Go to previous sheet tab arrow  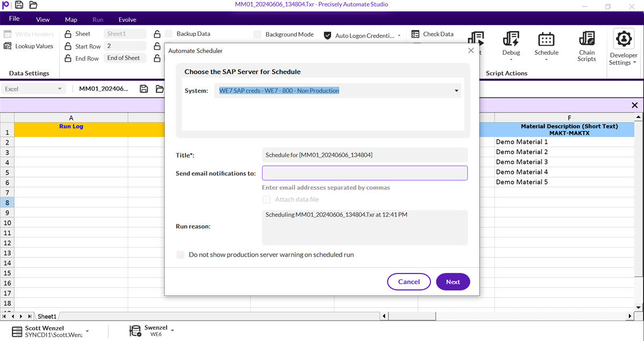click(13, 316)
